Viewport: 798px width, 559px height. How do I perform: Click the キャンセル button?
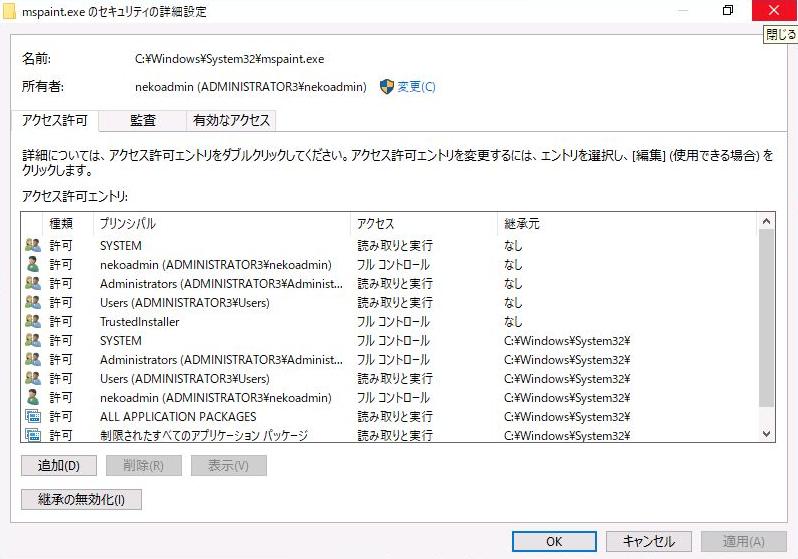point(649,542)
